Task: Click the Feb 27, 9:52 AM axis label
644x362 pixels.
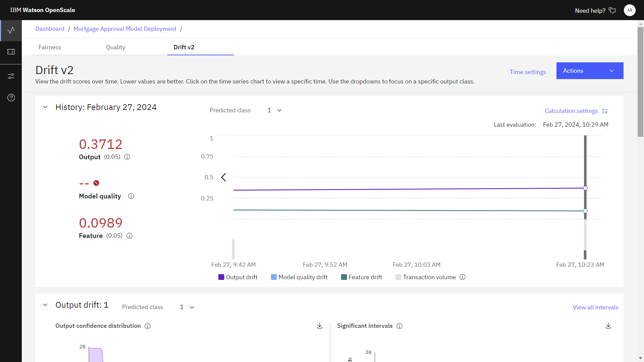Action: pyautogui.click(x=325, y=265)
